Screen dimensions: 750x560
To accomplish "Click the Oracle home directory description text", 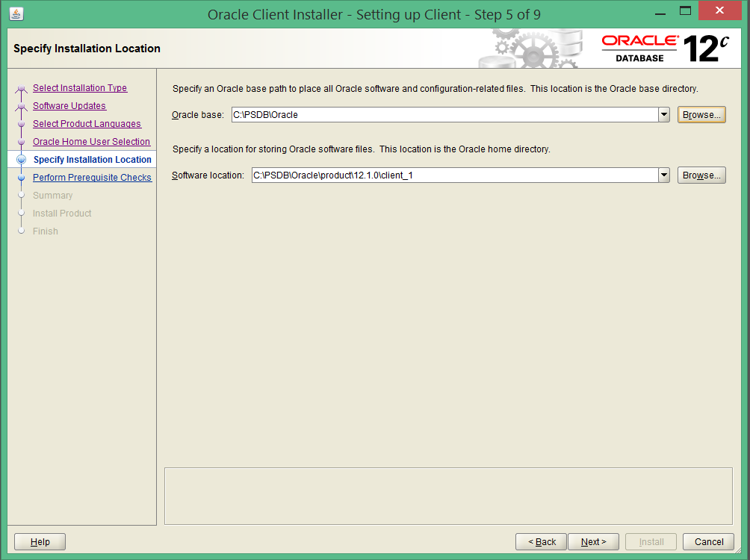I will [361, 149].
